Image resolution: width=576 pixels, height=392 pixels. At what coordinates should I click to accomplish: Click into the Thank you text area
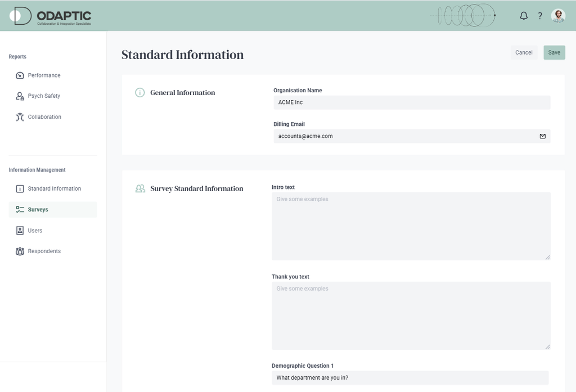click(x=411, y=316)
